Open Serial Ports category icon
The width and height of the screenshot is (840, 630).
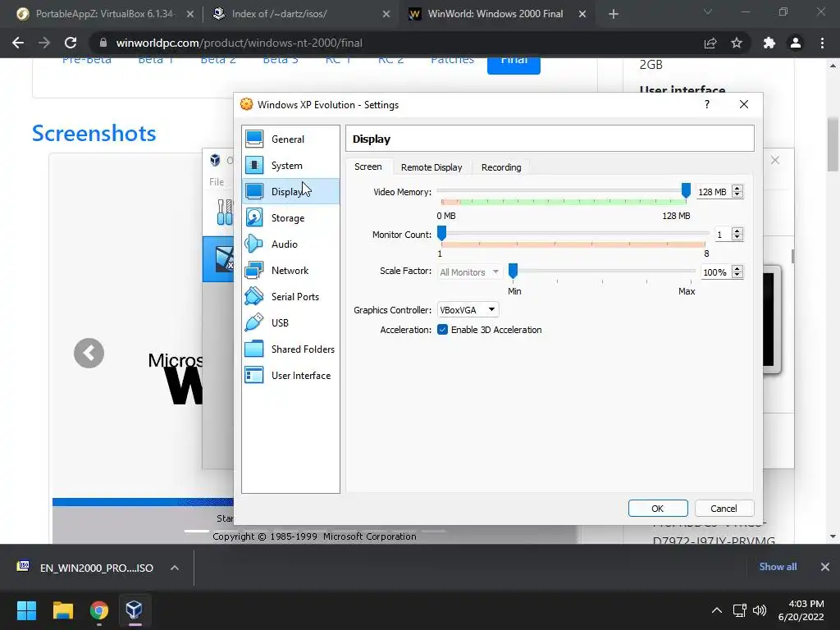tap(254, 296)
